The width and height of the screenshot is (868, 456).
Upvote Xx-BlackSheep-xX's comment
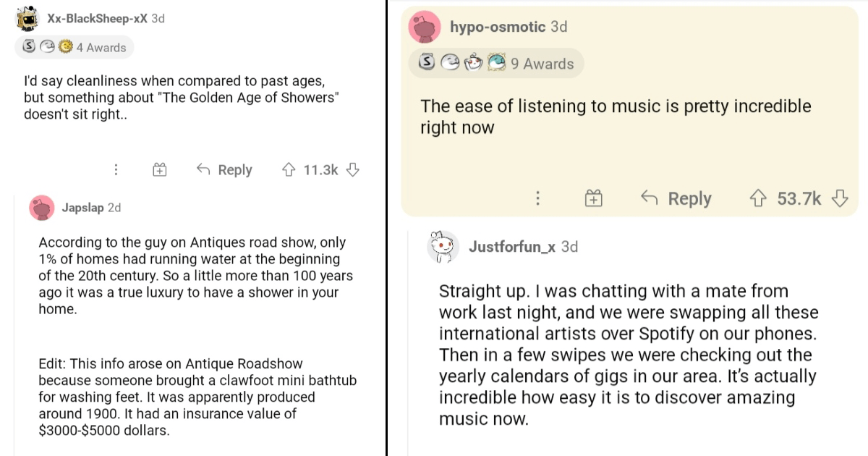(x=288, y=170)
